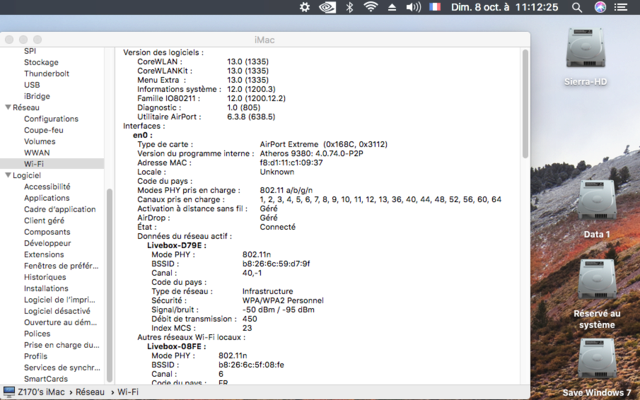Viewport: 640px width, 400px height.
Task: Select Ouverture au dém… in sidebar
Action: [60, 322]
